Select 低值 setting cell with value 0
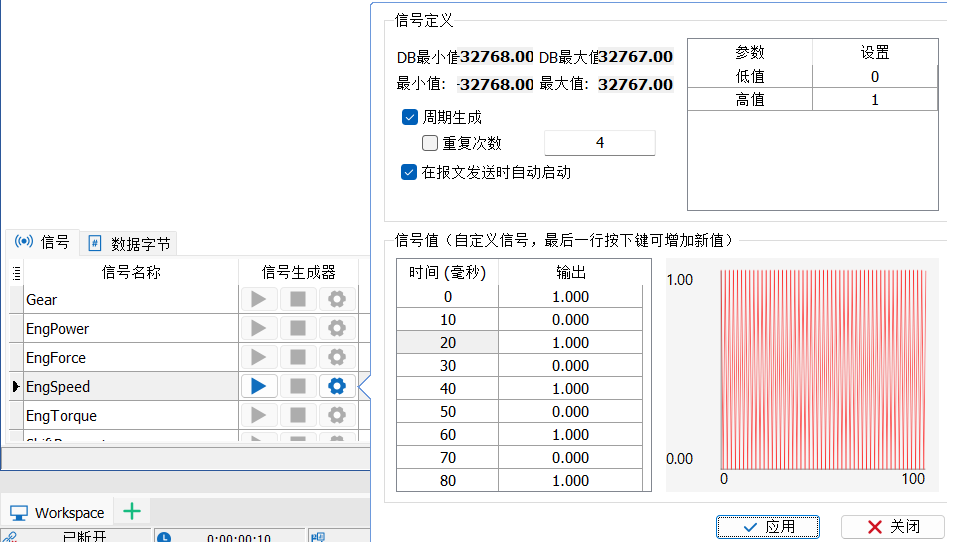Screen dimensions: 955x542 [875, 77]
